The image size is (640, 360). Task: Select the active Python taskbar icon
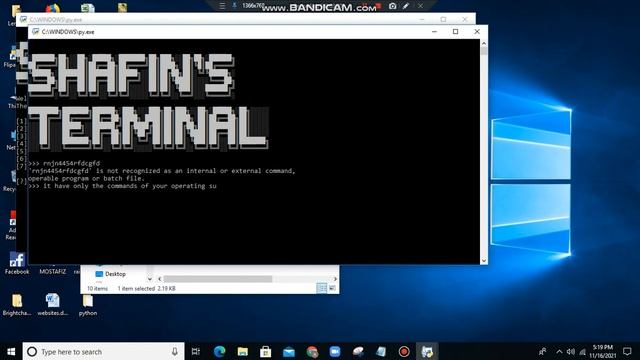point(427,351)
